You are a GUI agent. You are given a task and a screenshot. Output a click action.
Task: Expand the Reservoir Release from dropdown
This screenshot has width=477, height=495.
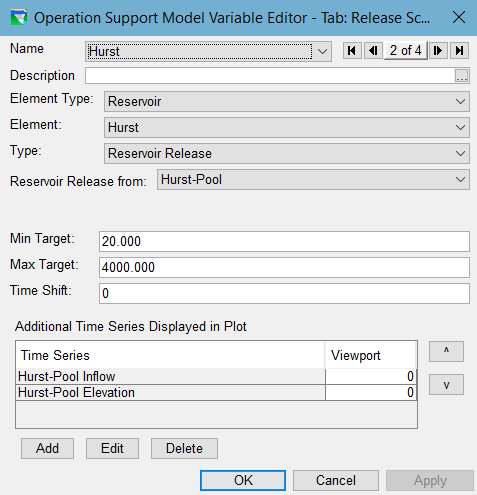click(313, 180)
